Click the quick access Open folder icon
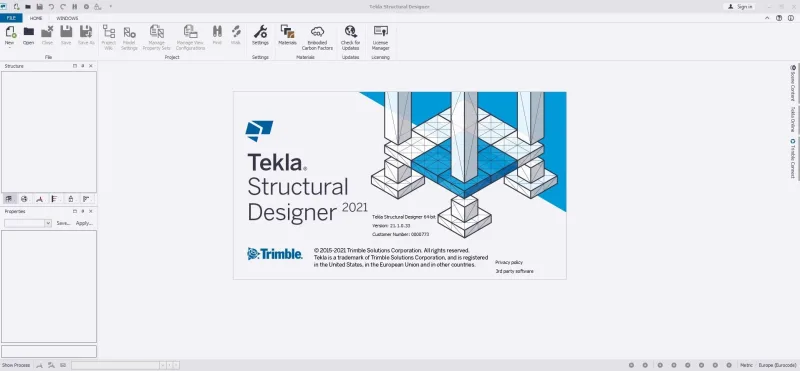The width and height of the screenshot is (800, 371). tap(28, 7)
